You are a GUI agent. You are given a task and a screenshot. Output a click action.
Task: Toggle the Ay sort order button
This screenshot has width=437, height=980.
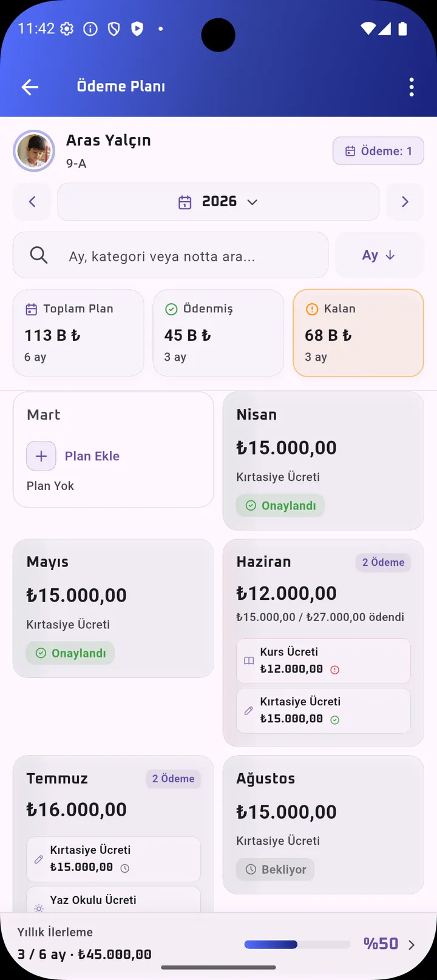tap(379, 255)
